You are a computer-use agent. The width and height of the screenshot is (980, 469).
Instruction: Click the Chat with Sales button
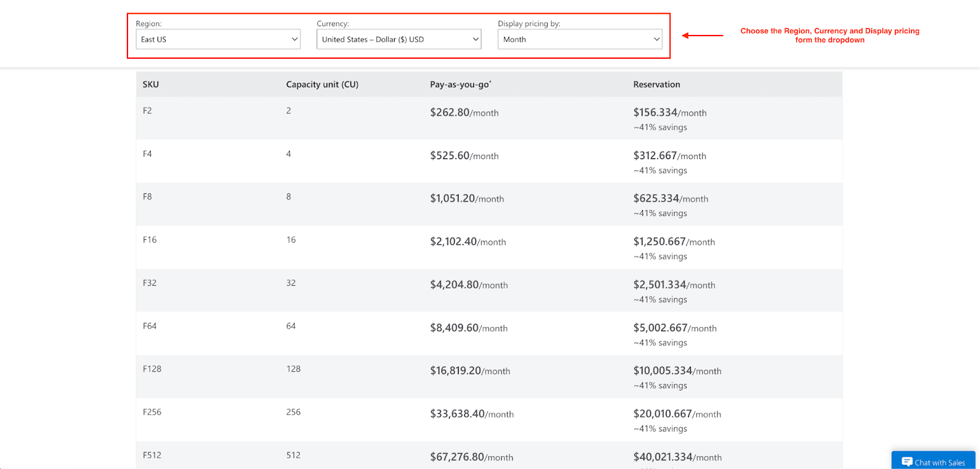point(933,462)
